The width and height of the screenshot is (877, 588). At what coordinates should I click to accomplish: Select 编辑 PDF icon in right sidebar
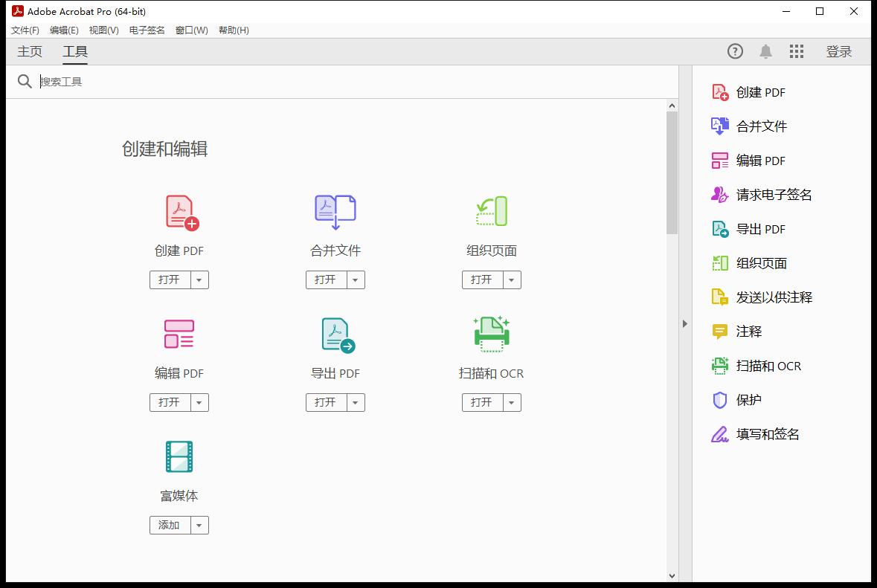(x=720, y=161)
